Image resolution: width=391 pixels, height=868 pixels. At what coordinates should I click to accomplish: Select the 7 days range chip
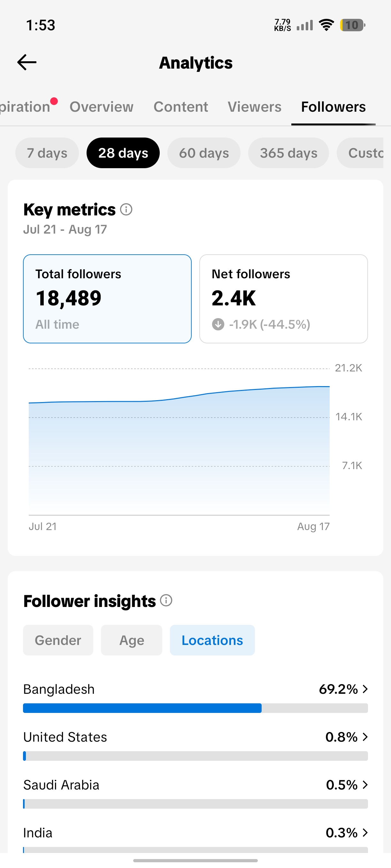47,153
